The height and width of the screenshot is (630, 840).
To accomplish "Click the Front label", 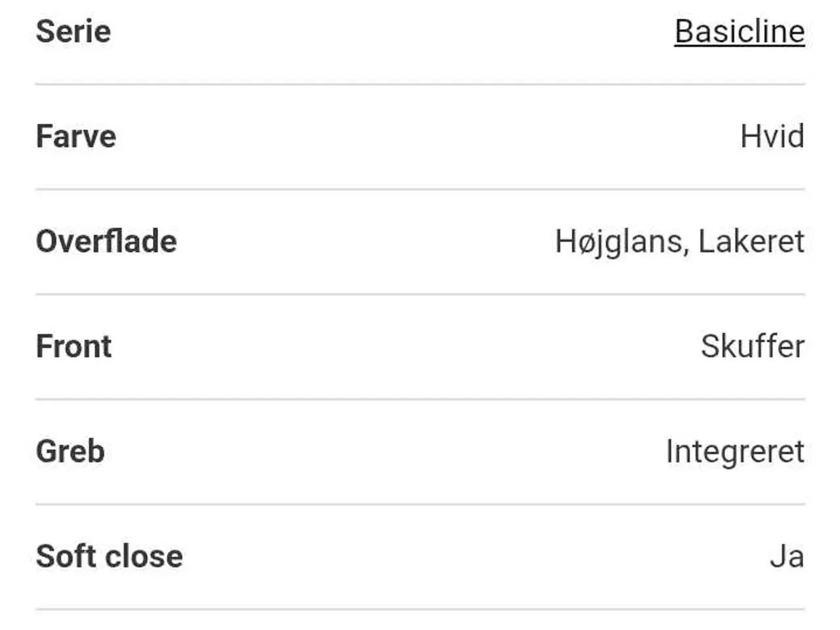I will (x=73, y=346).
